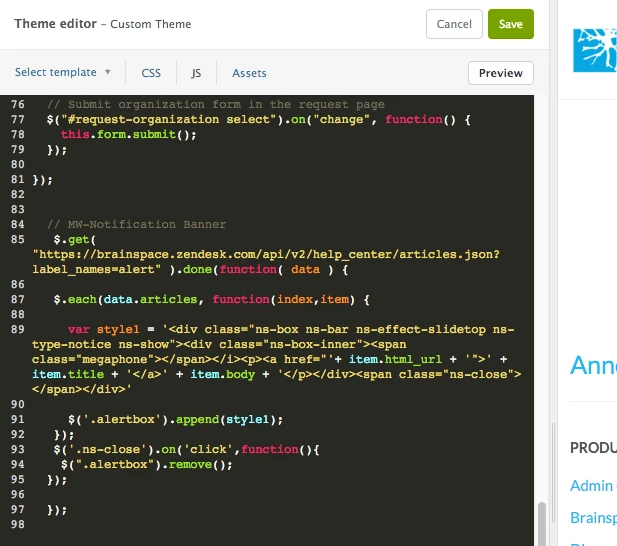Image resolution: width=617 pixels, height=546 pixels.
Task: Place cursor on 'this.form.submit();' line
Action: pos(128,135)
